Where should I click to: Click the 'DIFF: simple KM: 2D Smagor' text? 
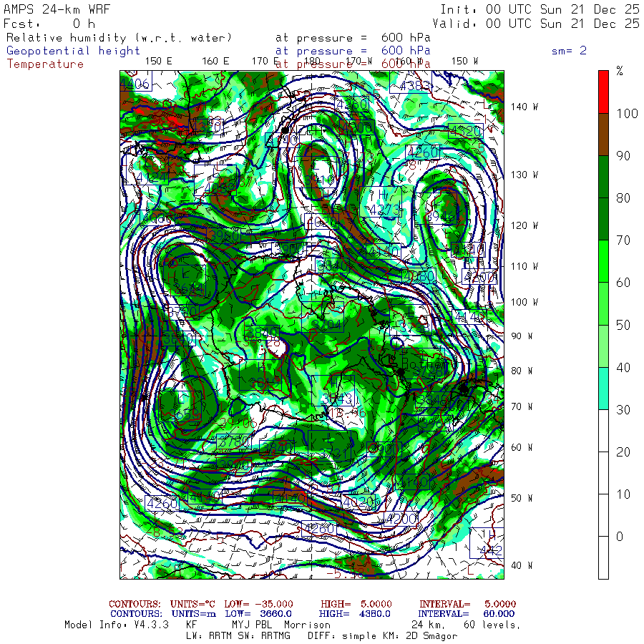point(383,636)
